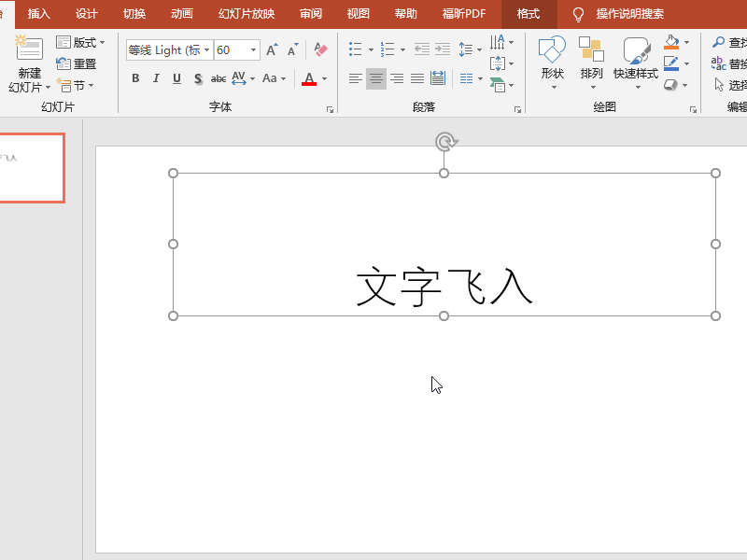Toggle italic formatting

[x=156, y=78]
